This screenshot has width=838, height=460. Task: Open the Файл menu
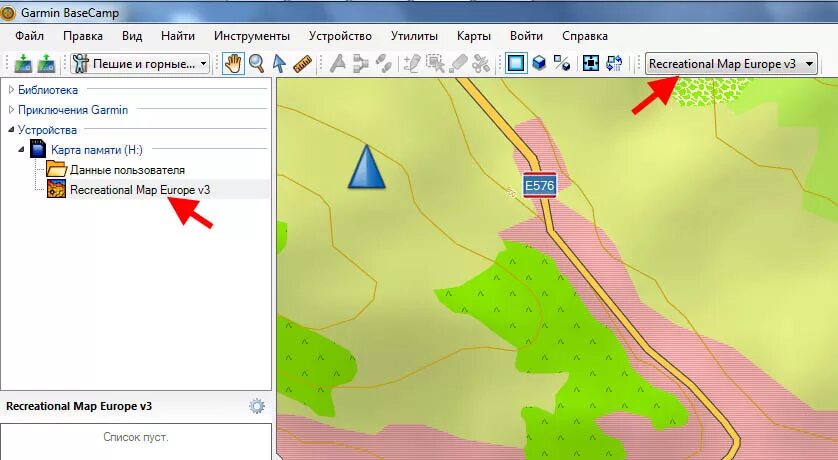tap(29, 36)
